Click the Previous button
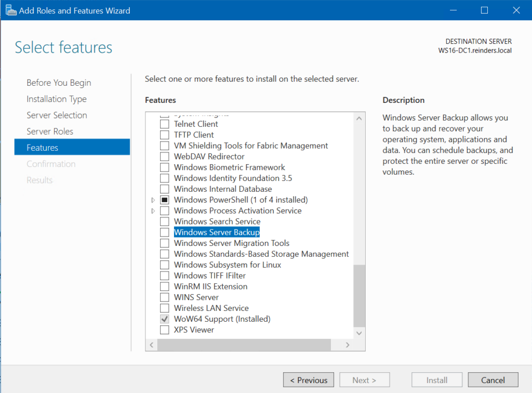This screenshot has width=532, height=393. click(x=309, y=380)
